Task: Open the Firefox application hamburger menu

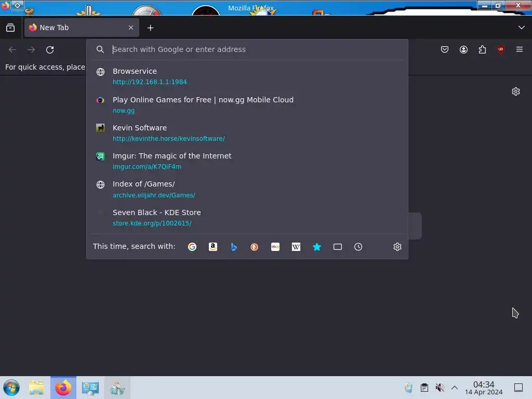Action: (x=520, y=49)
